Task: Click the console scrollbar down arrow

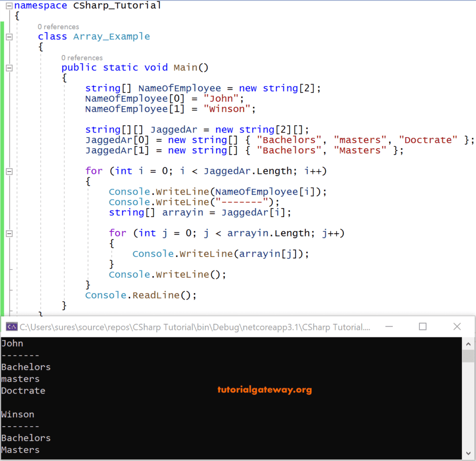Action: (468, 453)
